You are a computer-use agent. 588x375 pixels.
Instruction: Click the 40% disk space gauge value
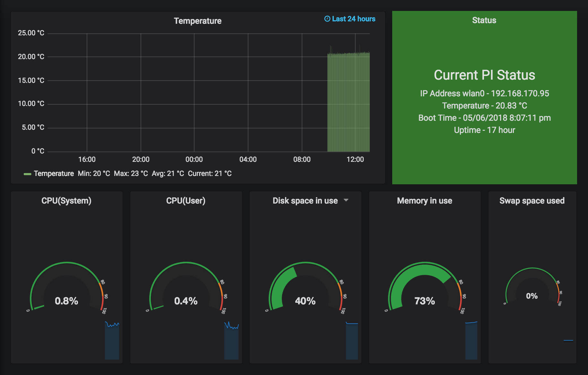305,301
